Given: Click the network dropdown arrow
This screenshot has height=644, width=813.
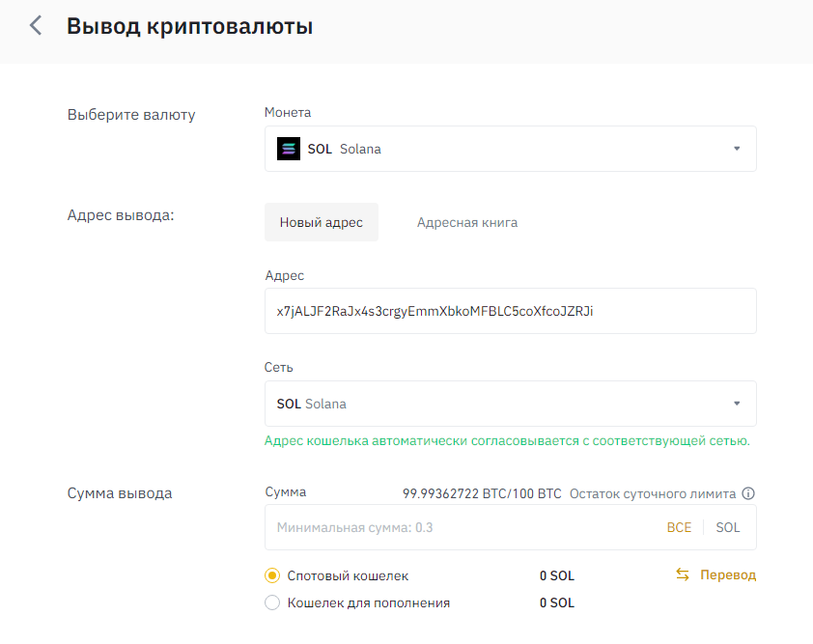Looking at the screenshot, I should click(x=737, y=404).
